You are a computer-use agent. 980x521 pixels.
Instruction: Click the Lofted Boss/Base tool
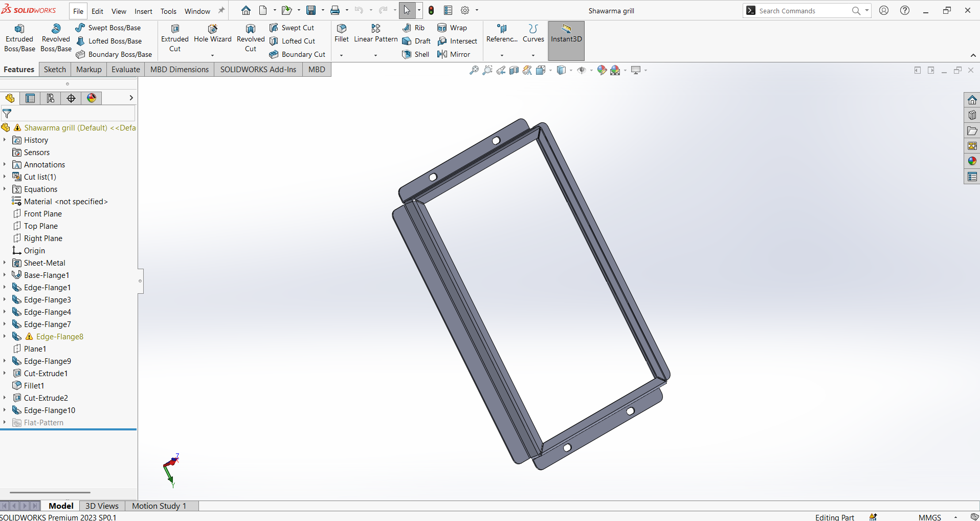(x=108, y=41)
